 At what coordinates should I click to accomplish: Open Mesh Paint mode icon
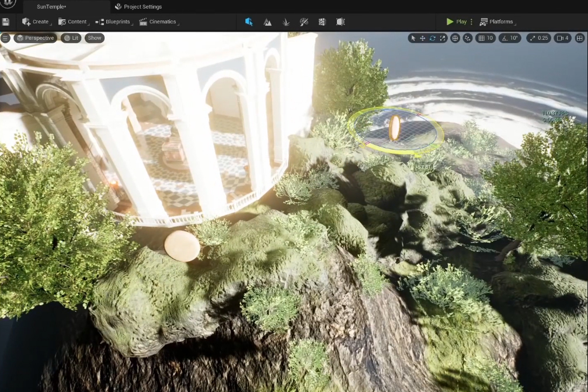click(304, 22)
